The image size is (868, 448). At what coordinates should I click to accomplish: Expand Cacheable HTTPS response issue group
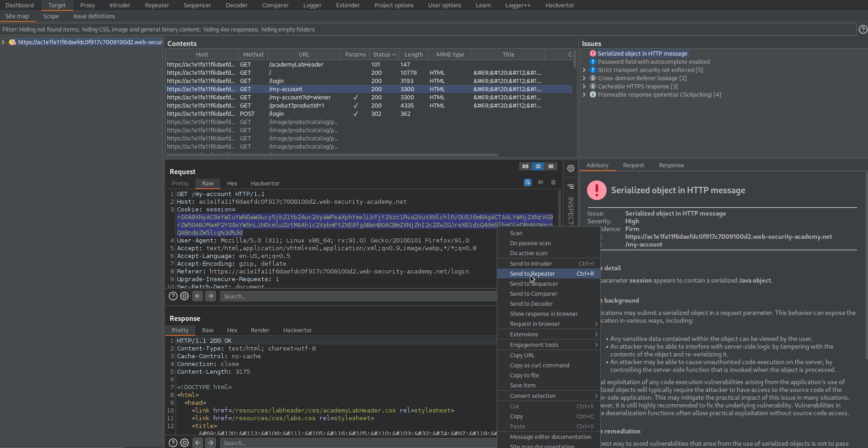point(584,86)
